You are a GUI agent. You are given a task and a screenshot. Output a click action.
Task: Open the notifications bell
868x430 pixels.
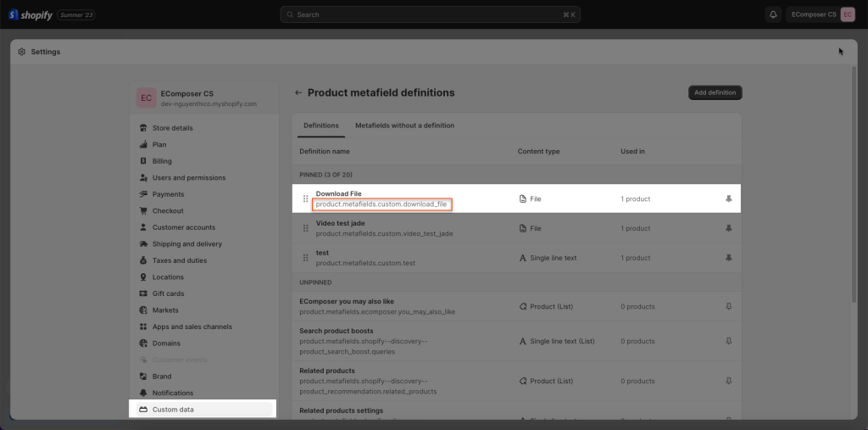click(773, 14)
